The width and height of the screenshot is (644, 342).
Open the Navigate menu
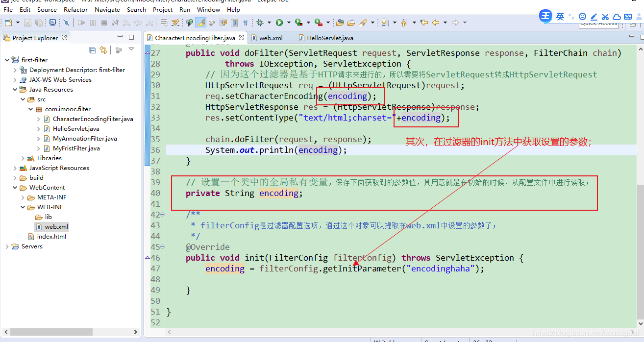107,9
